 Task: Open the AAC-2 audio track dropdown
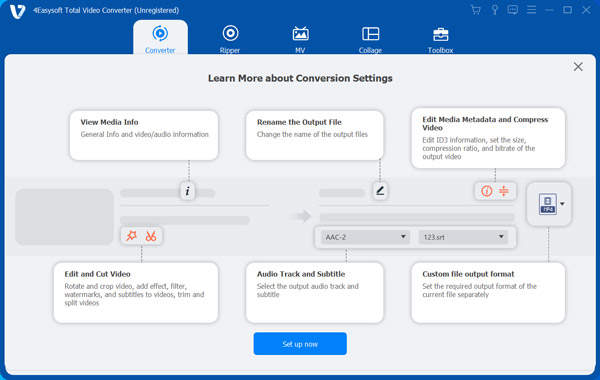(365, 237)
